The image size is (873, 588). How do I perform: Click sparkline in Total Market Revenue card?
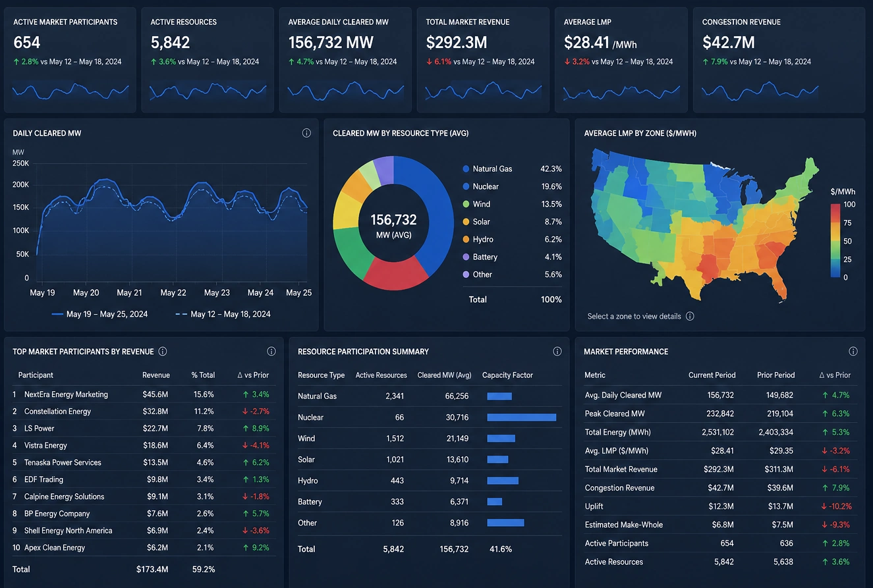point(484,91)
